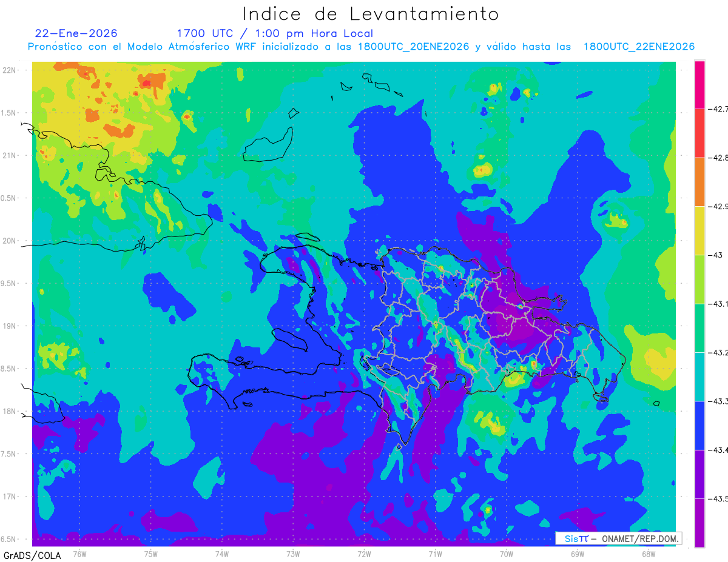This screenshot has height=562, width=728.
Task: Pick the cyan color scale segment above -43.3
Action: tap(699, 376)
